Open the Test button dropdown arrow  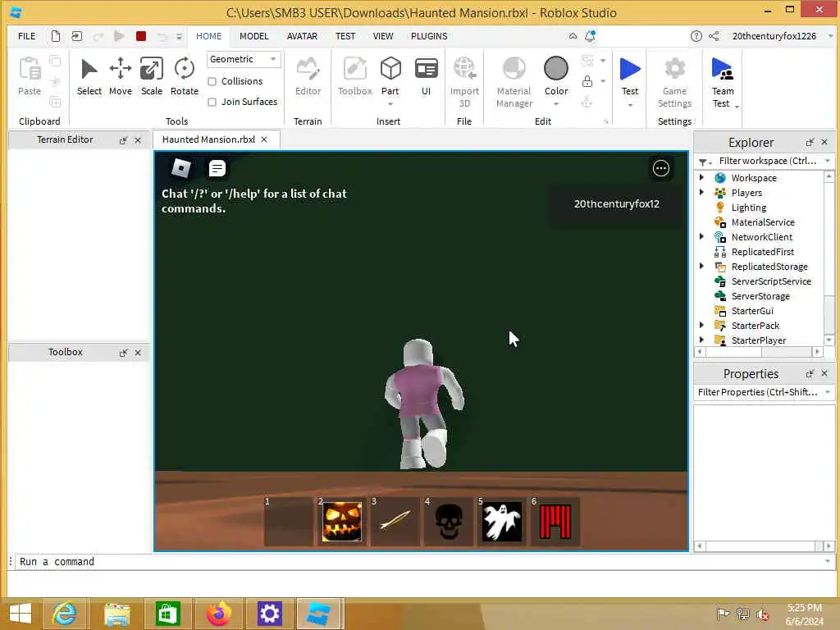click(630, 105)
